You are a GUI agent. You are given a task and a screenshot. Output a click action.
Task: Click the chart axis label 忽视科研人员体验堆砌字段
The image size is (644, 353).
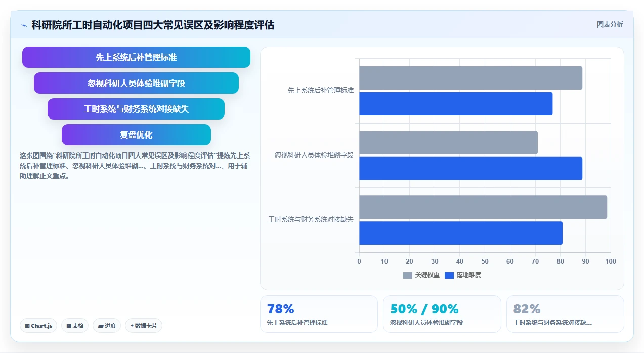coord(314,155)
